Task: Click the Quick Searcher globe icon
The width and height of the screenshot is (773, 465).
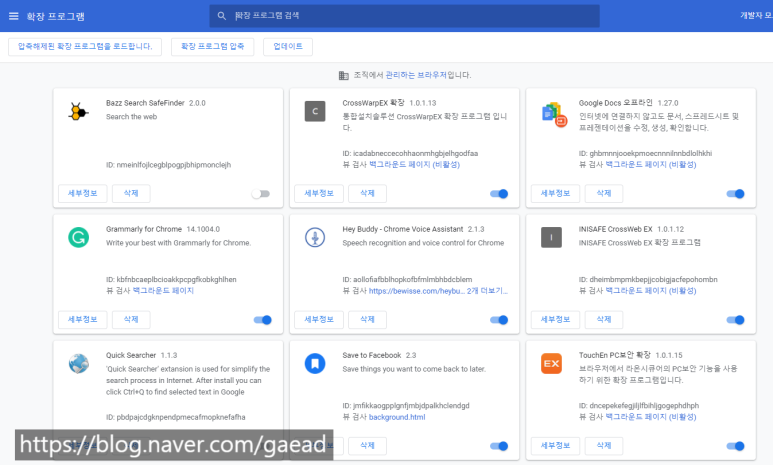Action: tap(78, 364)
